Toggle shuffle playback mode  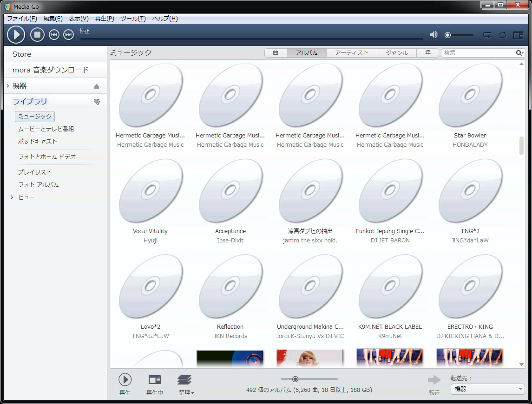point(503,35)
